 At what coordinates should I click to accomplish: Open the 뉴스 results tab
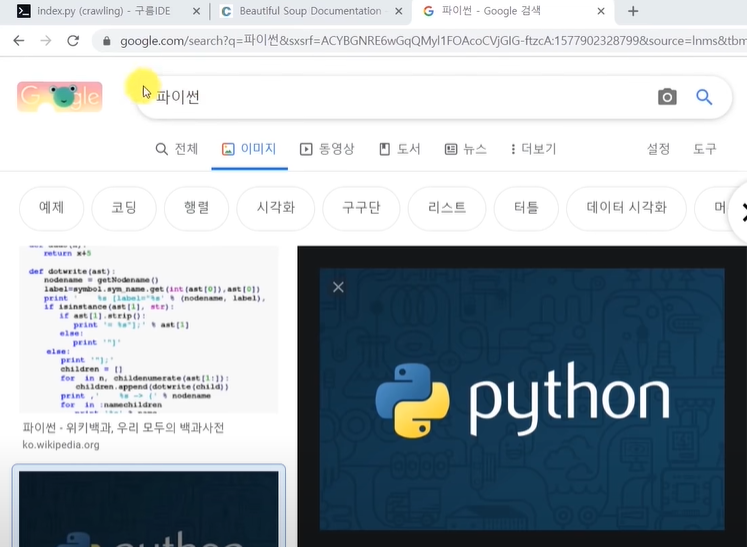click(465, 149)
